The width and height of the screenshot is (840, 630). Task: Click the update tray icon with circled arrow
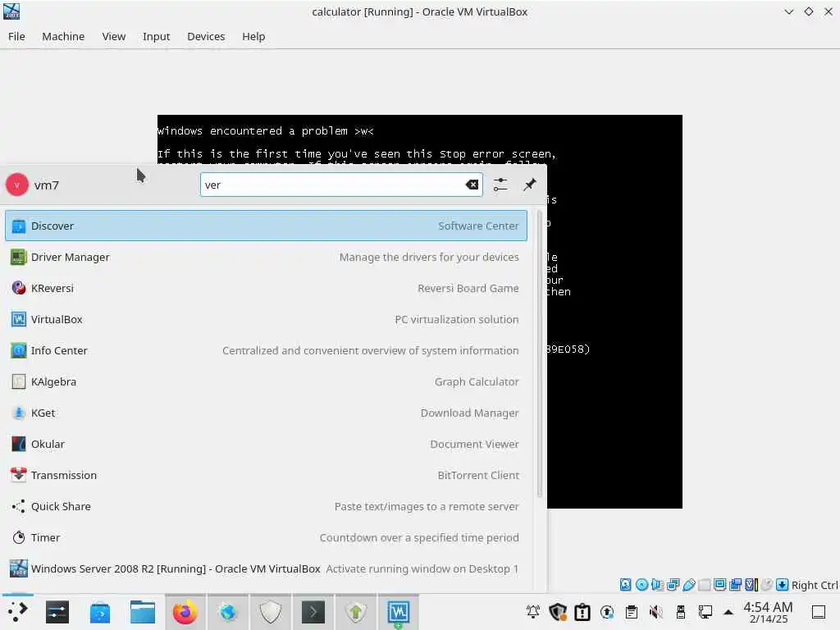(607, 612)
